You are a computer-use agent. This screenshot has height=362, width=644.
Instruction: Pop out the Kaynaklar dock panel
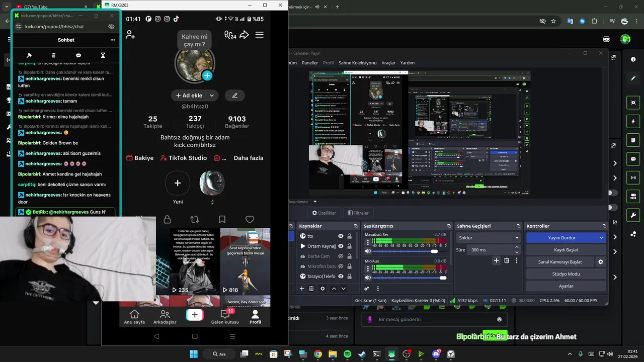coord(355,226)
